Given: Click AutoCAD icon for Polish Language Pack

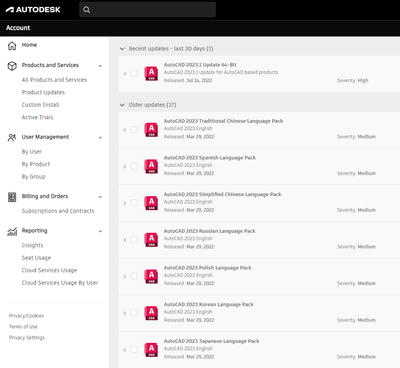Looking at the screenshot, I should pos(151,276).
